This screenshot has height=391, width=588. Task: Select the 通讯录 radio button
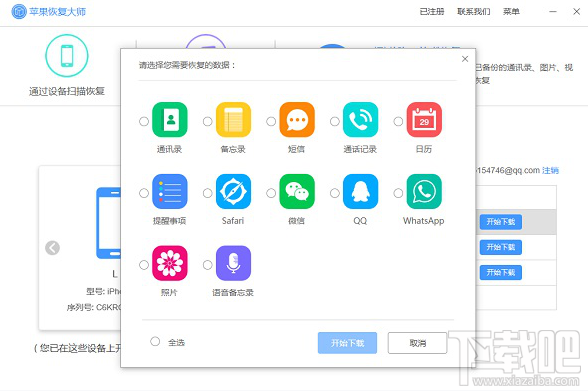144,121
